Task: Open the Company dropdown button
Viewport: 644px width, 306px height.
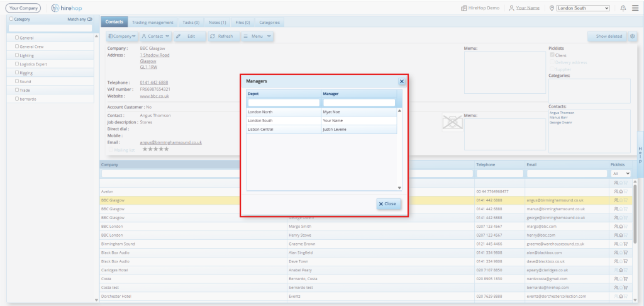Action: click(x=122, y=36)
